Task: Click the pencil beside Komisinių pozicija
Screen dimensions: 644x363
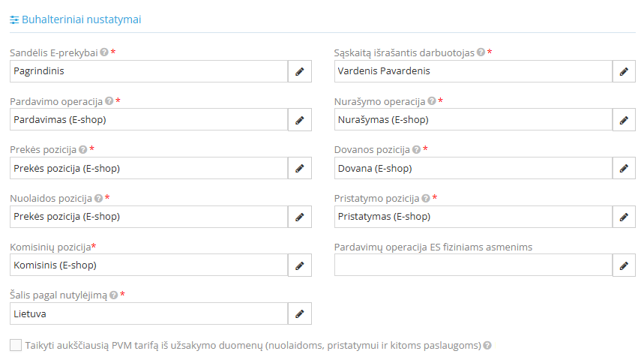Action: (x=300, y=265)
